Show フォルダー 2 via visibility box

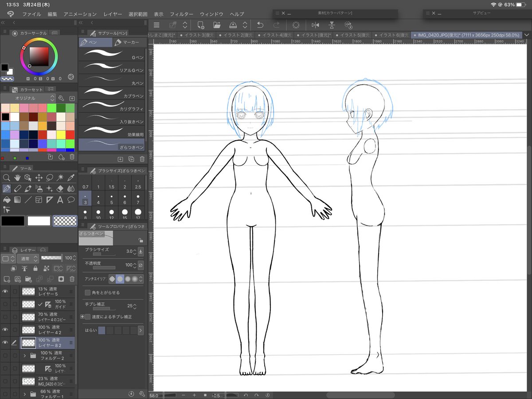[x=5, y=356]
